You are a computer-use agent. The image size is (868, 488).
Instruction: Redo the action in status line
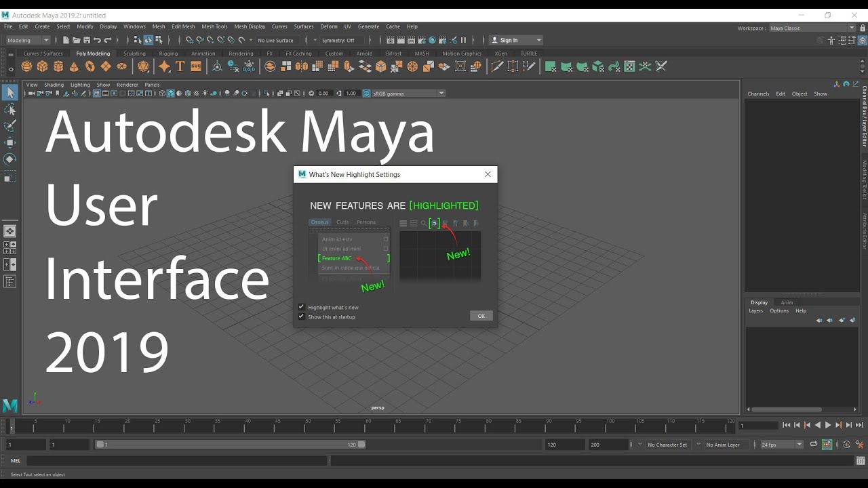pos(107,40)
